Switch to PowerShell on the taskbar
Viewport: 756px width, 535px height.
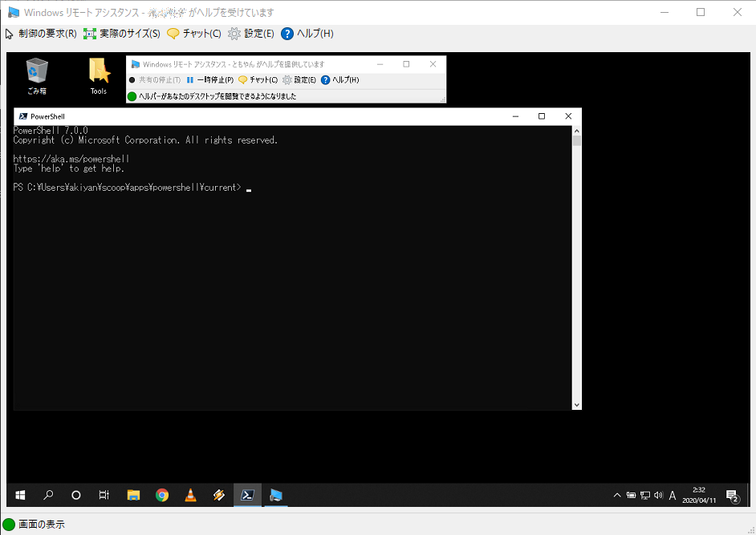(247, 495)
